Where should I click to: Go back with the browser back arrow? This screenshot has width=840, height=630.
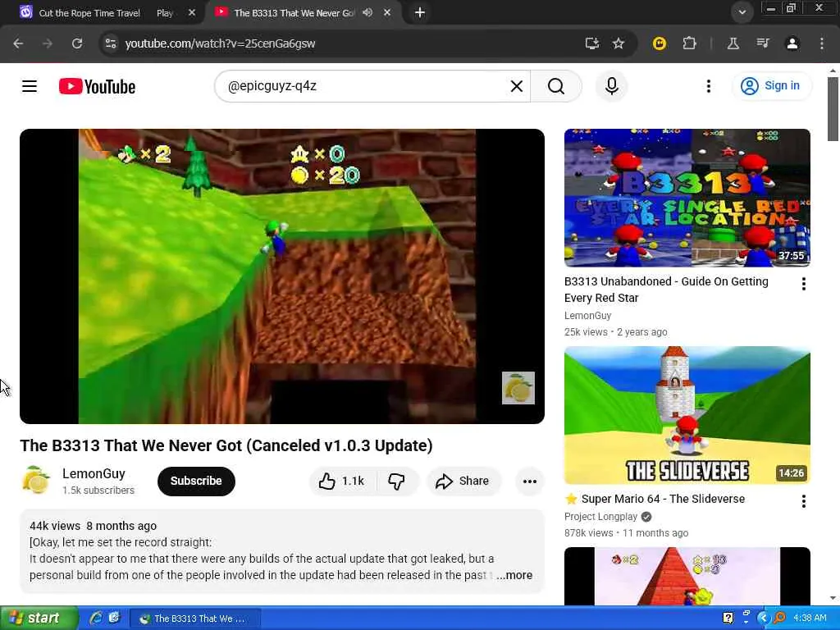(18, 43)
